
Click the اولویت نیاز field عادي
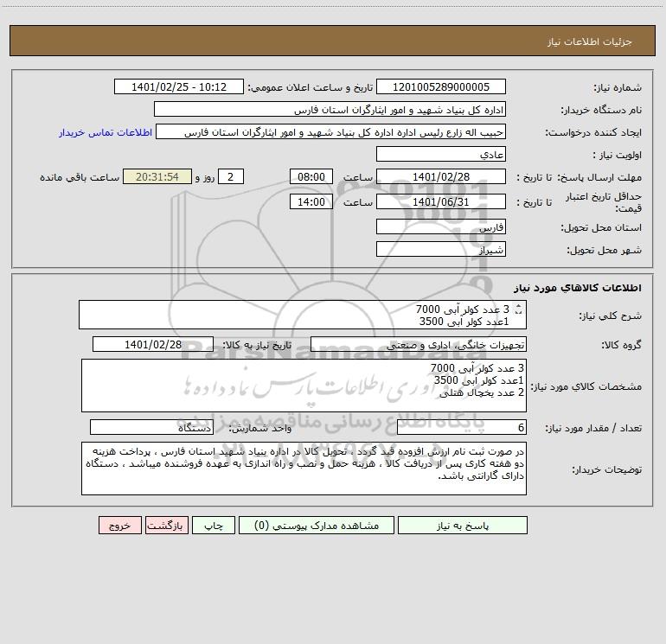[x=441, y=154]
